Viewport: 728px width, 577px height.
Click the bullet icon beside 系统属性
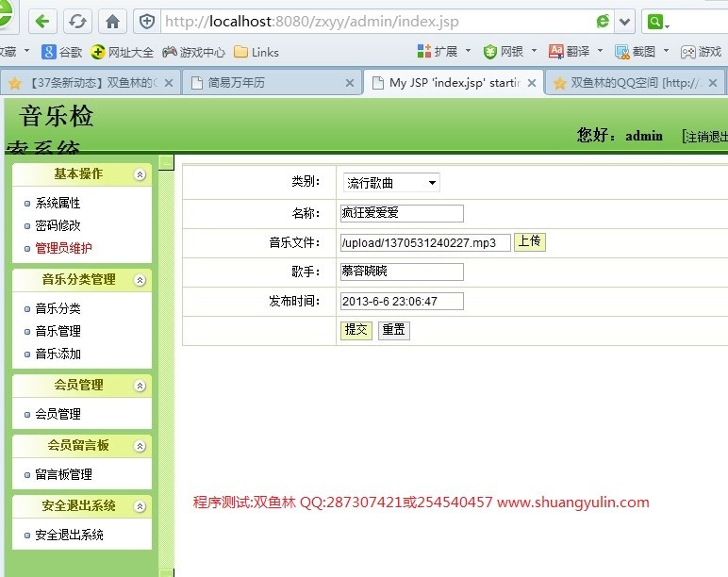(27, 204)
